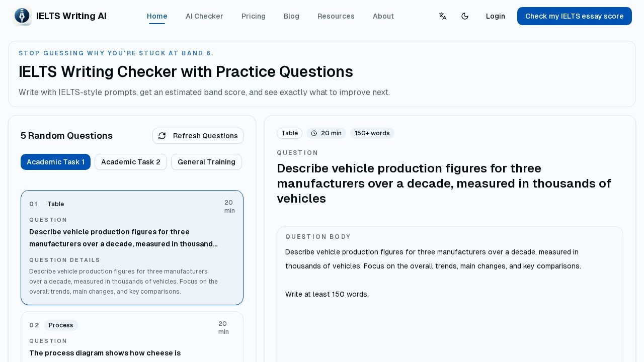This screenshot has height=362, width=644.
Task: Toggle dark mode with moon icon
Action: pyautogui.click(x=465, y=16)
